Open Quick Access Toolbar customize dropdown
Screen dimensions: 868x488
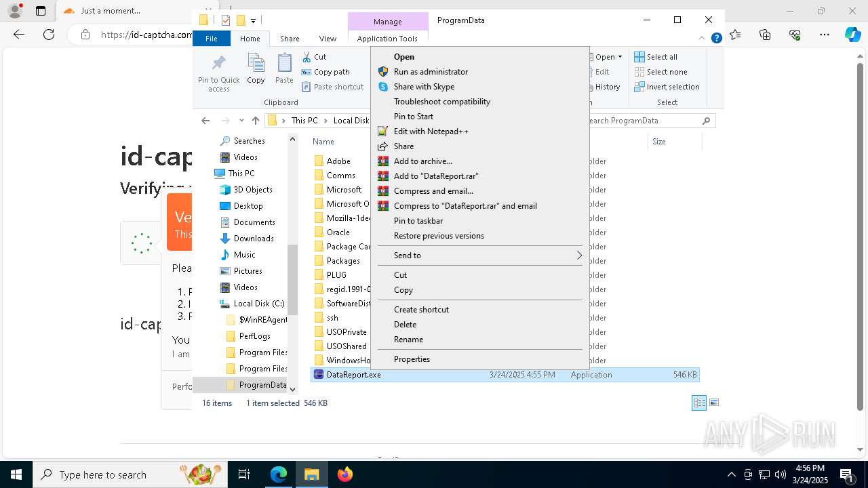[x=253, y=20]
